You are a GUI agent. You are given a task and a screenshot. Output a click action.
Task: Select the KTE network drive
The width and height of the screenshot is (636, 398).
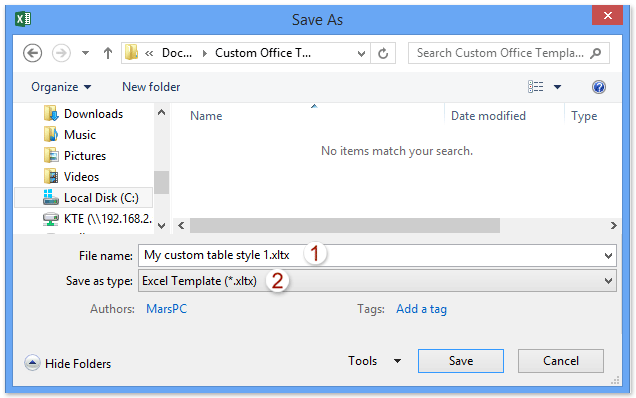97,219
